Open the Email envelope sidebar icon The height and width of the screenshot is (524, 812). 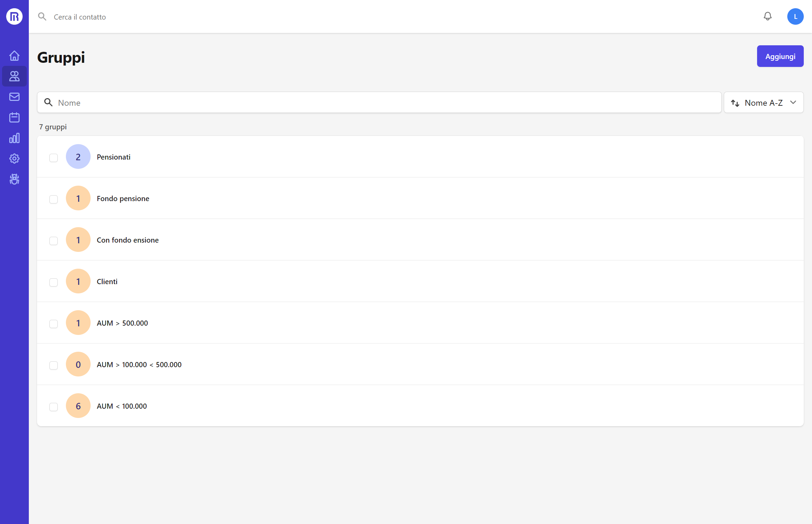[14, 97]
